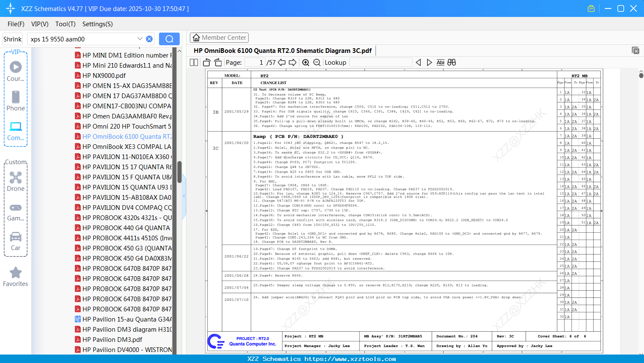
Task: Click the binoculars search icon
Action: [x=452, y=63]
